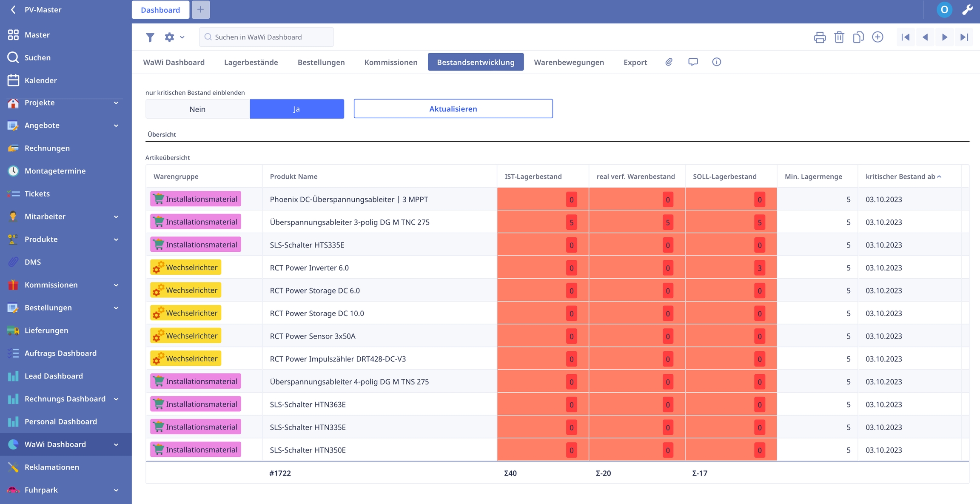This screenshot has height=504, width=980.
Task: Open the attachments paperclip tab
Action: click(x=669, y=62)
